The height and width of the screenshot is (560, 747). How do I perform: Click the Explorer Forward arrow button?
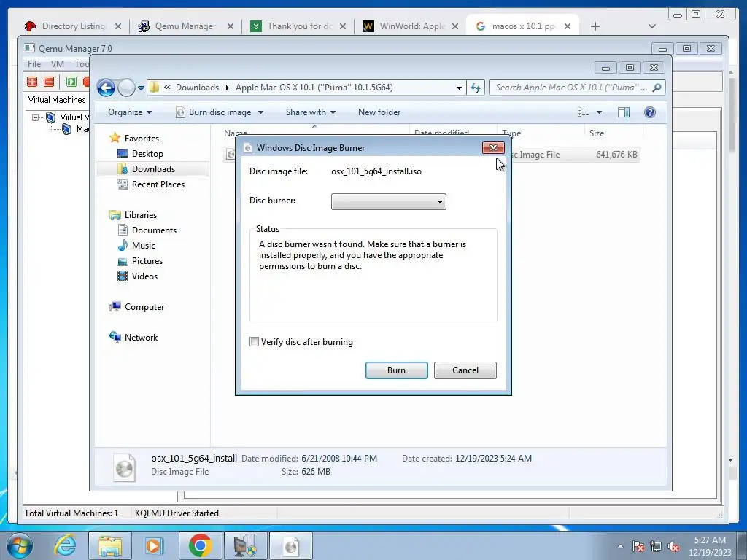point(126,87)
